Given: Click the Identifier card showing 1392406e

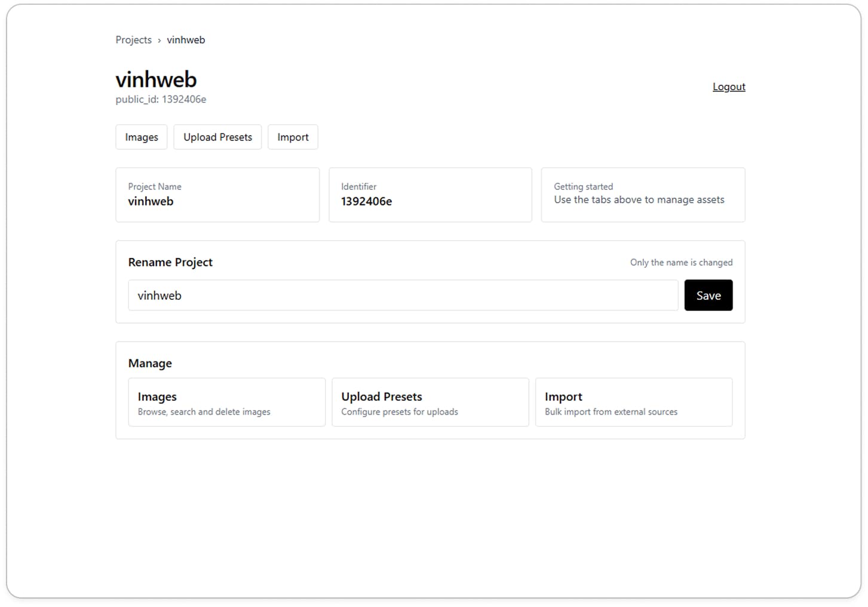Looking at the screenshot, I should click(430, 195).
